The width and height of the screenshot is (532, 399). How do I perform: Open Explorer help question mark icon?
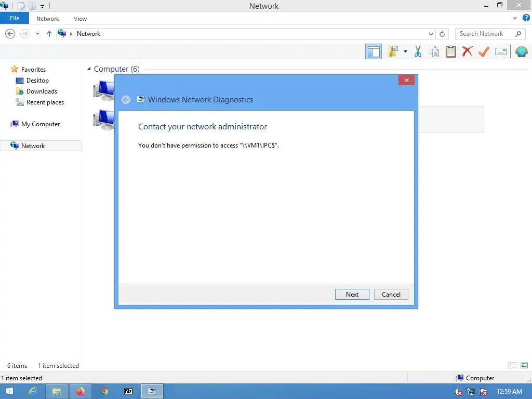(x=526, y=18)
